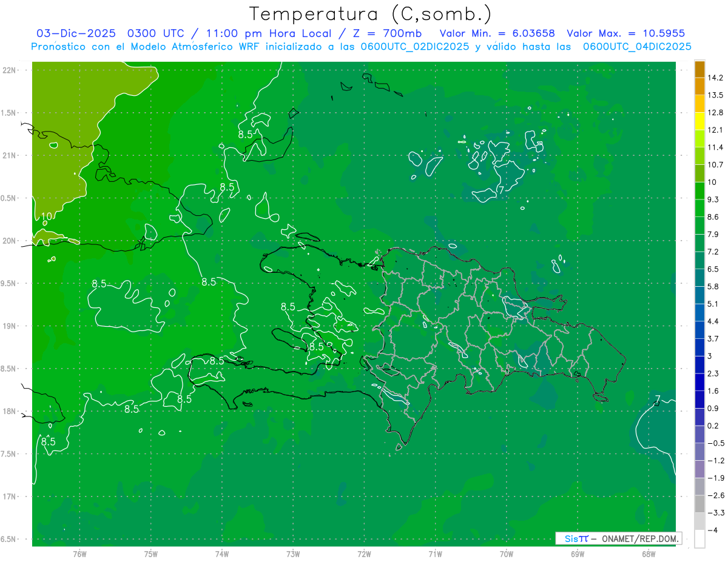Click legend value "9.3"

[713, 199]
